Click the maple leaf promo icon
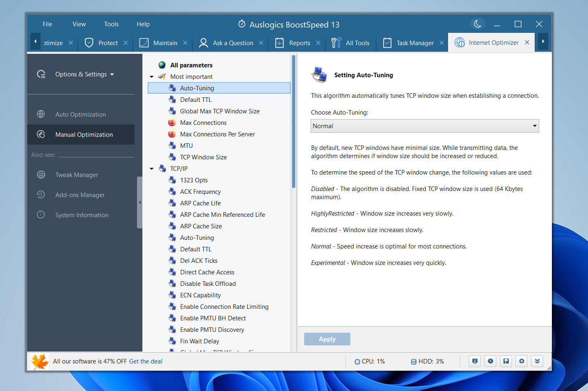Image resolution: width=588 pixels, height=391 pixels. pos(40,361)
